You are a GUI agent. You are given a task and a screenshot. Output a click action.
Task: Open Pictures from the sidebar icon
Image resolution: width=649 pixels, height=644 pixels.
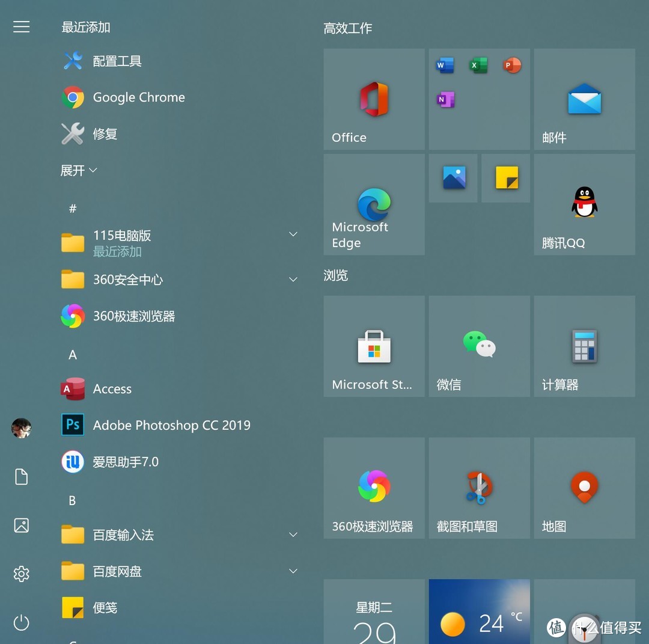(x=21, y=525)
